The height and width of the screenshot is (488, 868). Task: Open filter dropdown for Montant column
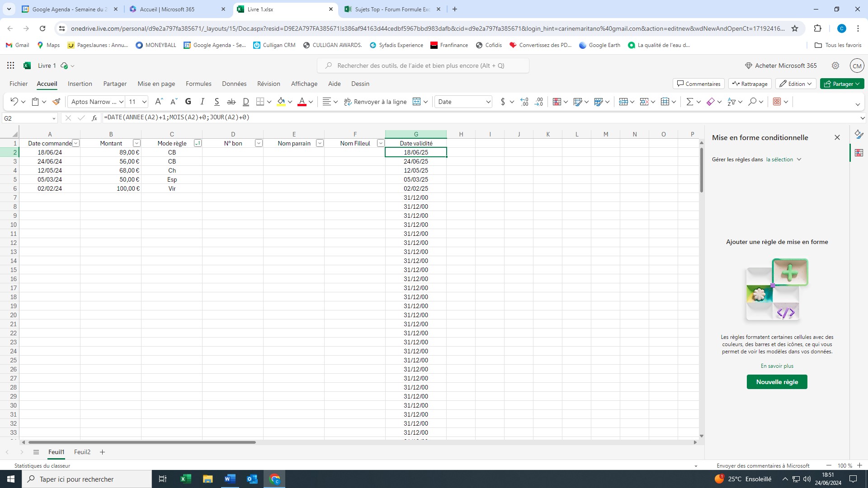[137, 143]
